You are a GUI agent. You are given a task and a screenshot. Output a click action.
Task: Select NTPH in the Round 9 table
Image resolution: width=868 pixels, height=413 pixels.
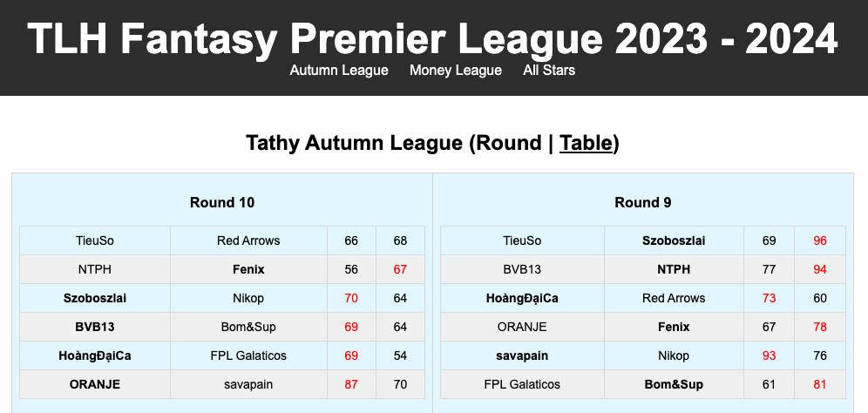click(x=674, y=269)
